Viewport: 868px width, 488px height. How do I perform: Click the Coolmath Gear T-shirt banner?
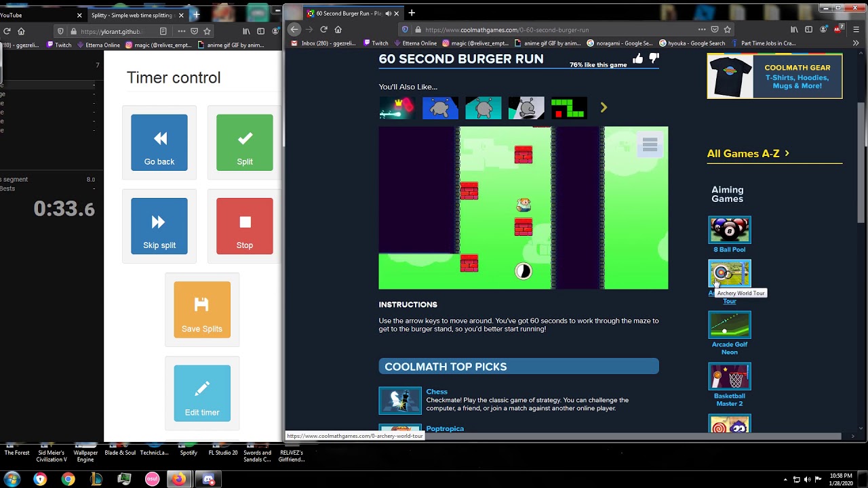(x=774, y=77)
